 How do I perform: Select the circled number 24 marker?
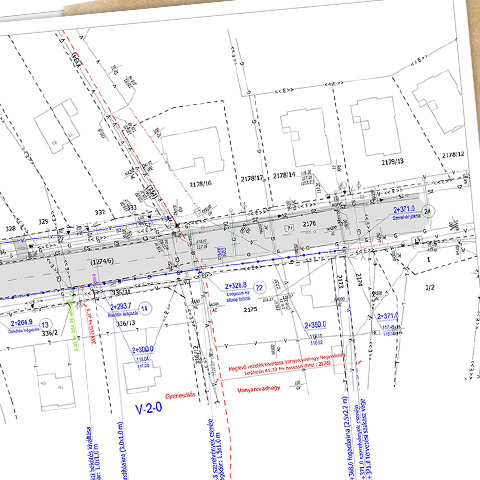click(427, 212)
